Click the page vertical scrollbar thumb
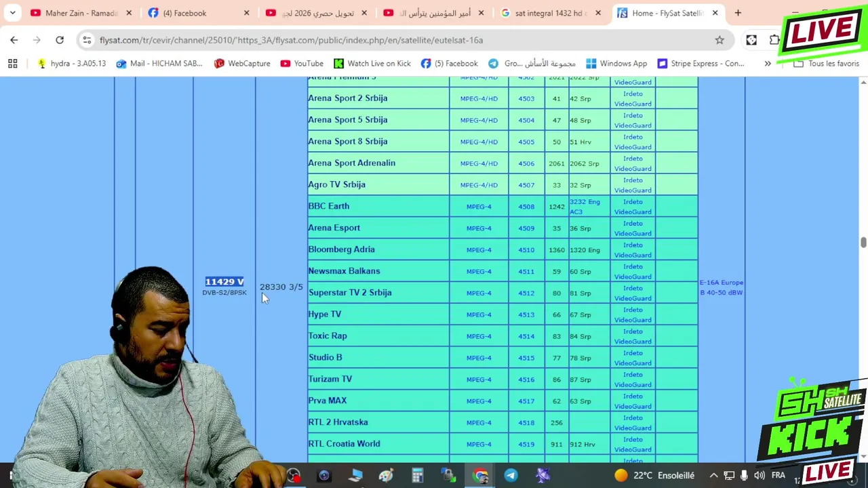The height and width of the screenshot is (488, 868). [x=863, y=243]
